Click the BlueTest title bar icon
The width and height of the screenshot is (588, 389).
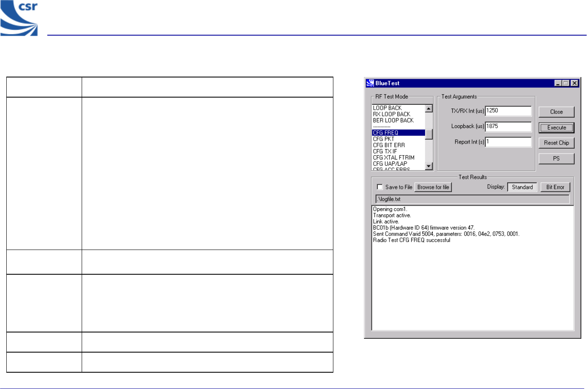click(x=370, y=83)
